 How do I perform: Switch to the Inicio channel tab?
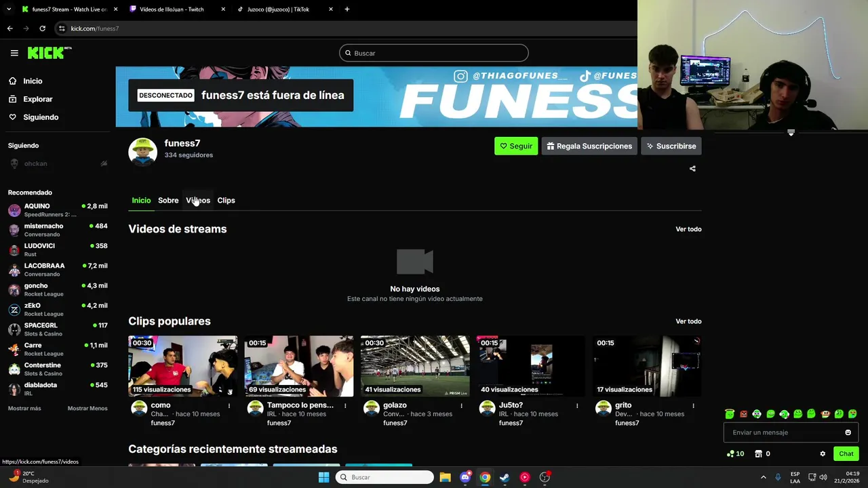pyautogui.click(x=141, y=201)
